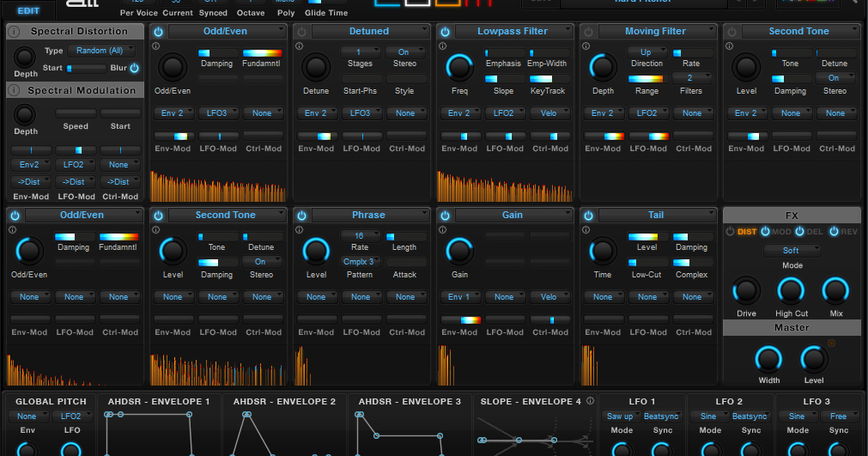Toggle the REV effect power icon
Screen dimensions: 868x456
tap(834, 231)
